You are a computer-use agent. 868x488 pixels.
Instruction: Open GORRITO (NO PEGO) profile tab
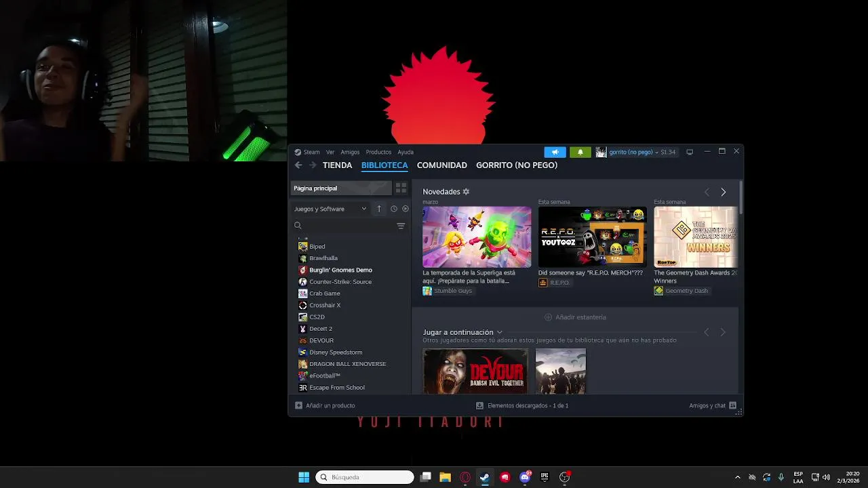coord(517,165)
